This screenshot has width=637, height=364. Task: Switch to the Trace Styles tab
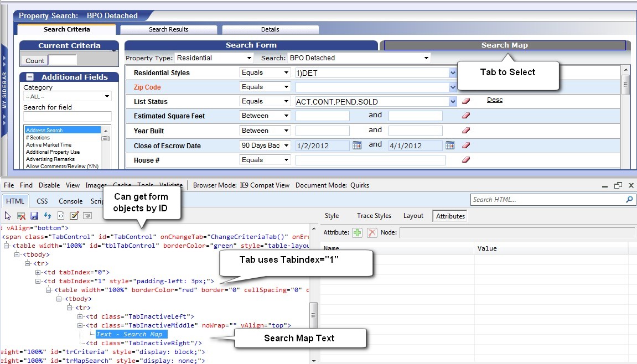[374, 216]
